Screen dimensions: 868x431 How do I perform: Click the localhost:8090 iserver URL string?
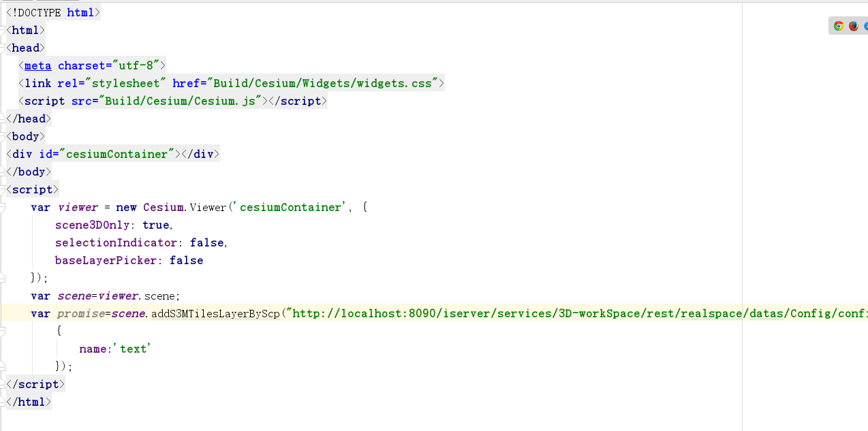click(576, 313)
